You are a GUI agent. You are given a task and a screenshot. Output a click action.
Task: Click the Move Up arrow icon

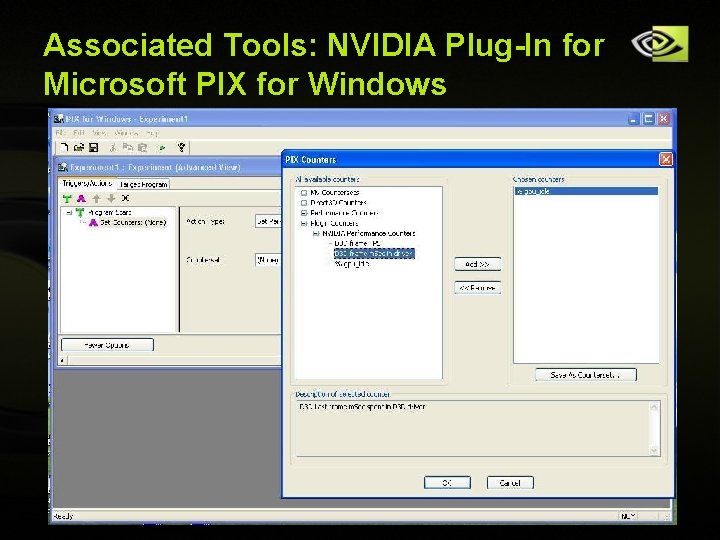[96, 198]
